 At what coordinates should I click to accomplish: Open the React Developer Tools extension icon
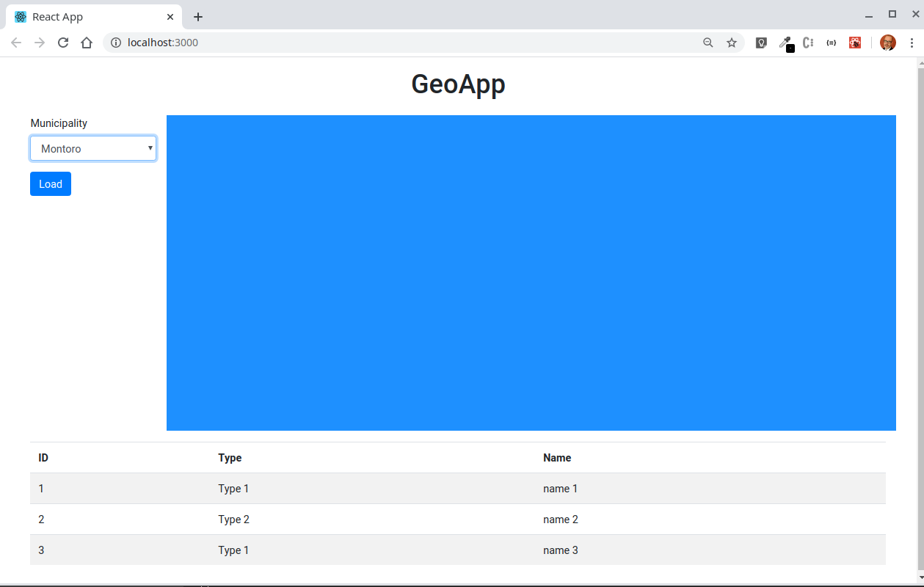coord(855,42)
